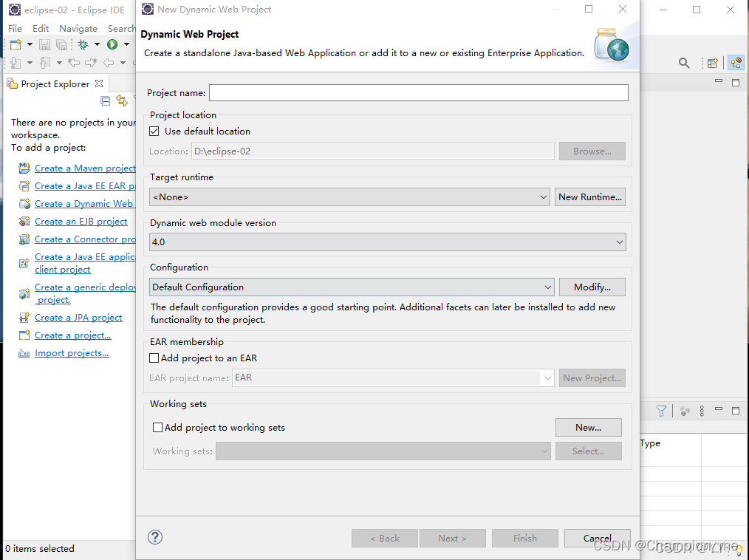This screenshot has height=560, width=749.
Task: Click the Eclipse search magnifier icon
Action: coord(684,63)
